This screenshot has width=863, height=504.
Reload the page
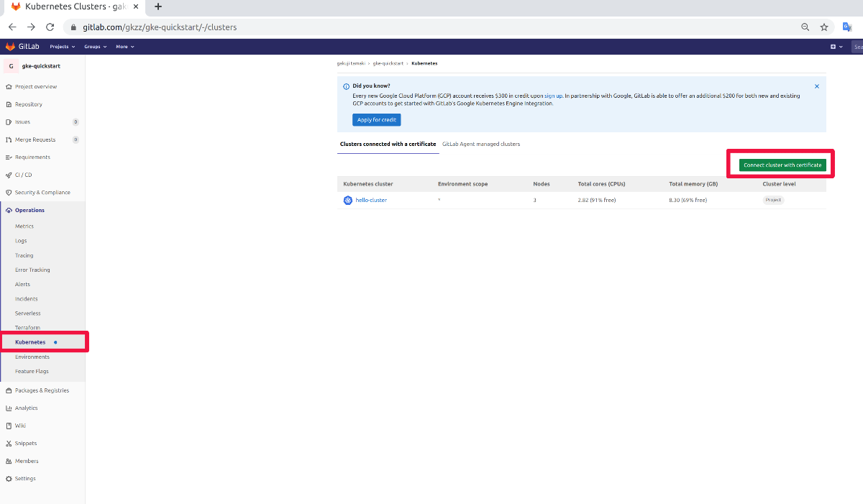click(x=50, y=27)
